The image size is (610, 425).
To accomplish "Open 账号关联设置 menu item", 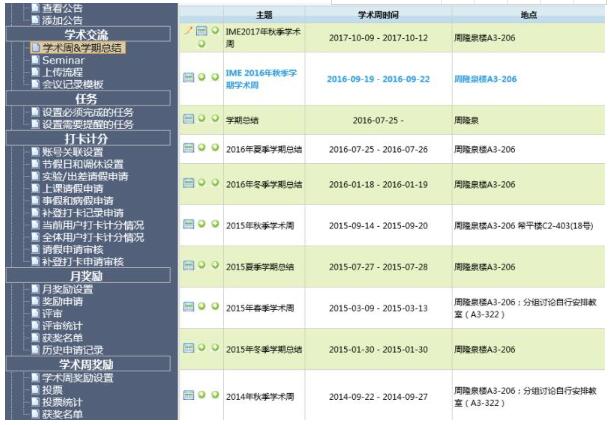I will click(x=73, y=152).
